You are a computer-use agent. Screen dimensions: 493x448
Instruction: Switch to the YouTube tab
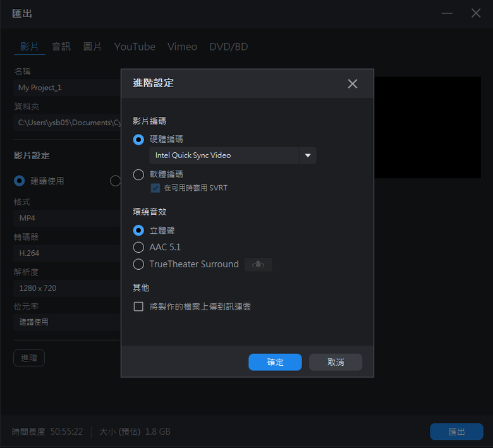point(135,47)
